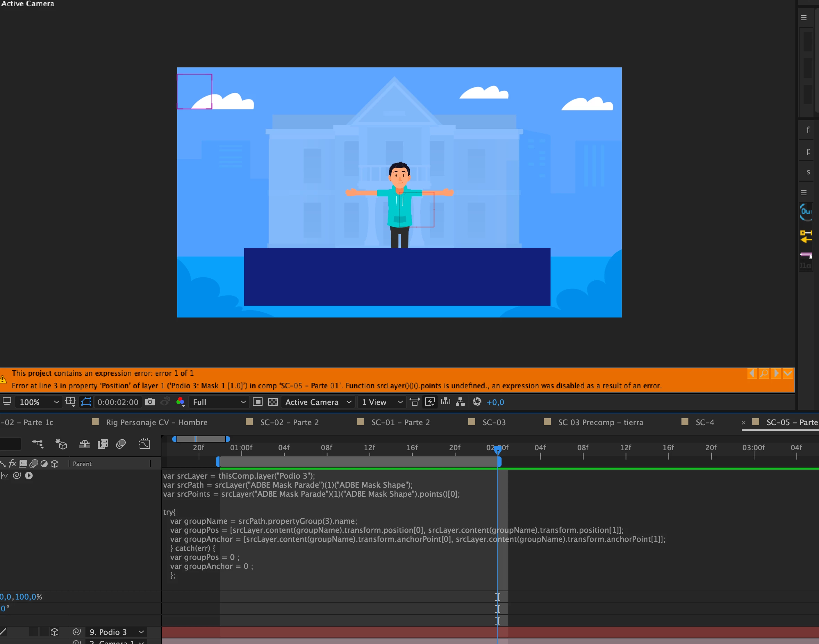Click the composition mini-flowchart icon
Viewport: 819px width, 644px height.
point(38,444)
